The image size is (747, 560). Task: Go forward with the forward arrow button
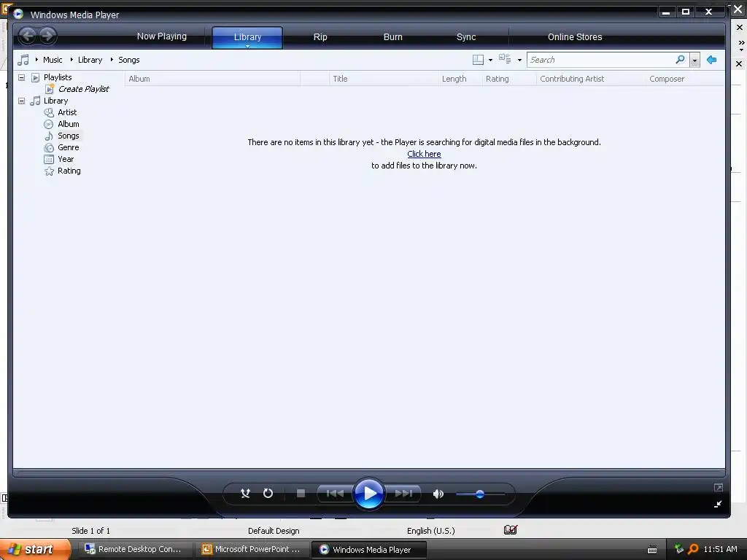click(47, 36)
